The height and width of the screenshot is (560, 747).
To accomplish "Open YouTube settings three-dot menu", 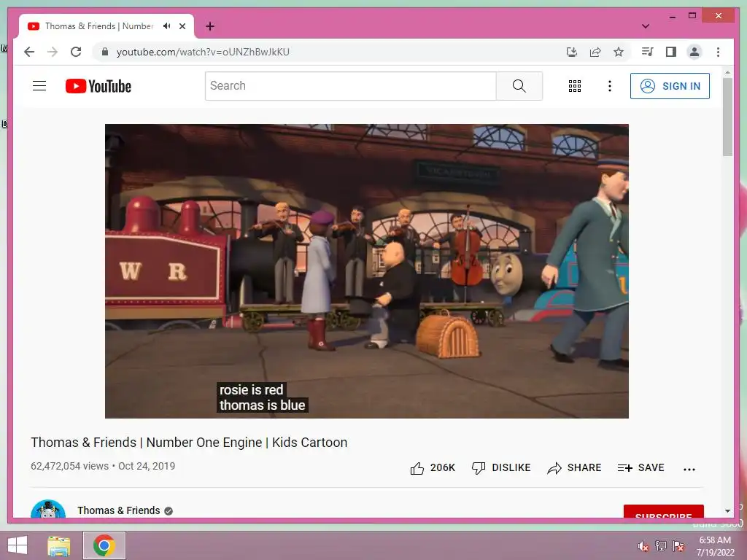I will pyautogui.click(x=609, y=86).
